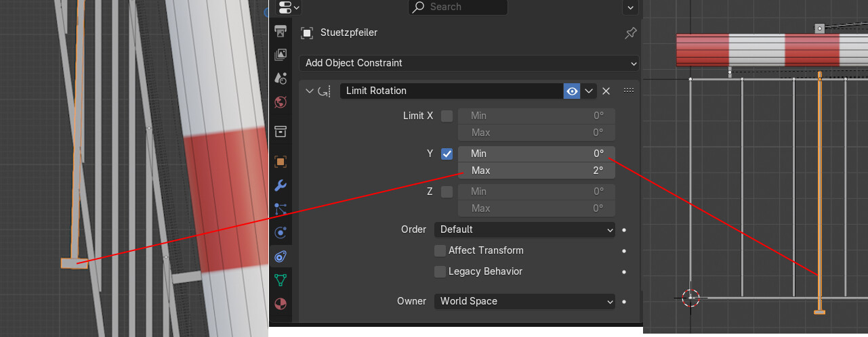Uncheck the Y limit checkbox
This screenshot has width=868, height=337.
(447, 154)
